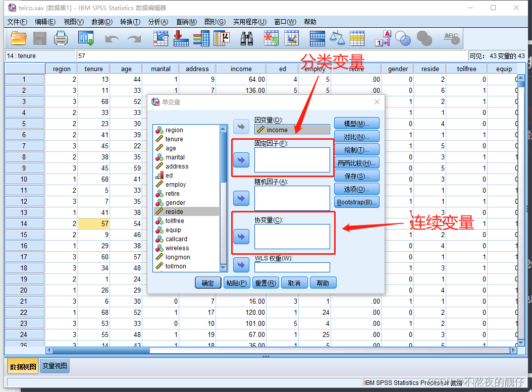
Task: Open the 编辑(E) menu
Action: [45, 22]
